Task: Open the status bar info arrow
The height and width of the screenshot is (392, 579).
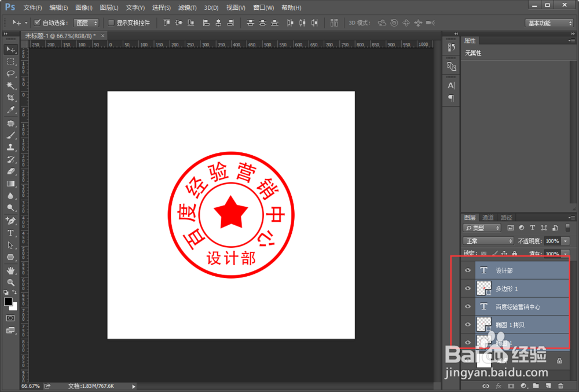Action: (x=134, y=386)
